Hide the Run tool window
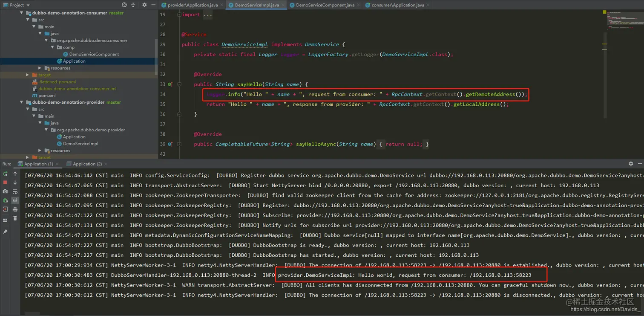Viewport: 644px width, 316px height. tap(640, 164)
